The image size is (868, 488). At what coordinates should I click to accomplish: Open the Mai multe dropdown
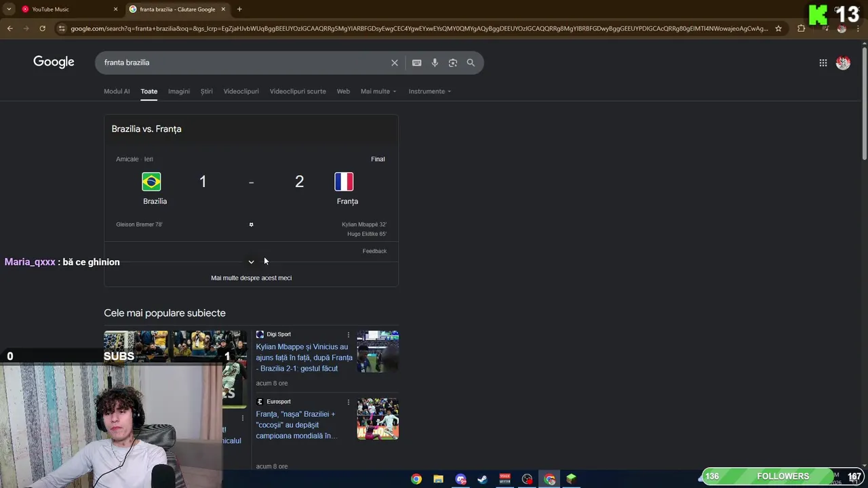point(378,91)
